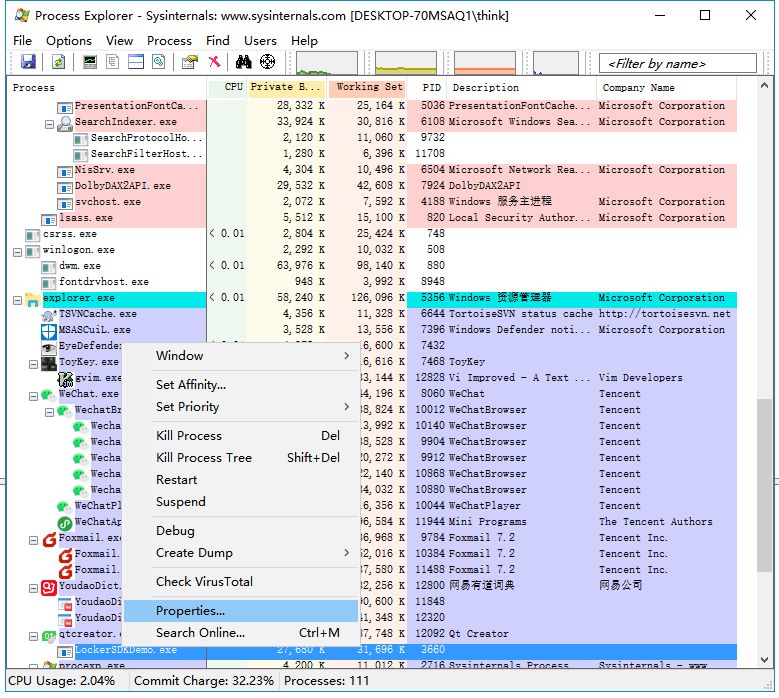
Task: Open the yellow commit history mini graph
Action: pyautogui.click(x=406, y=63)
